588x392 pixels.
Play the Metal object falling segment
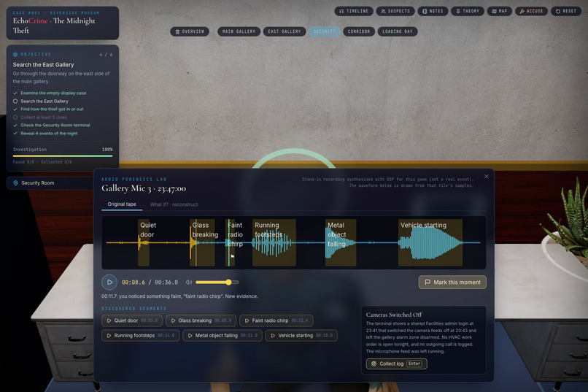tap(223, 335)
